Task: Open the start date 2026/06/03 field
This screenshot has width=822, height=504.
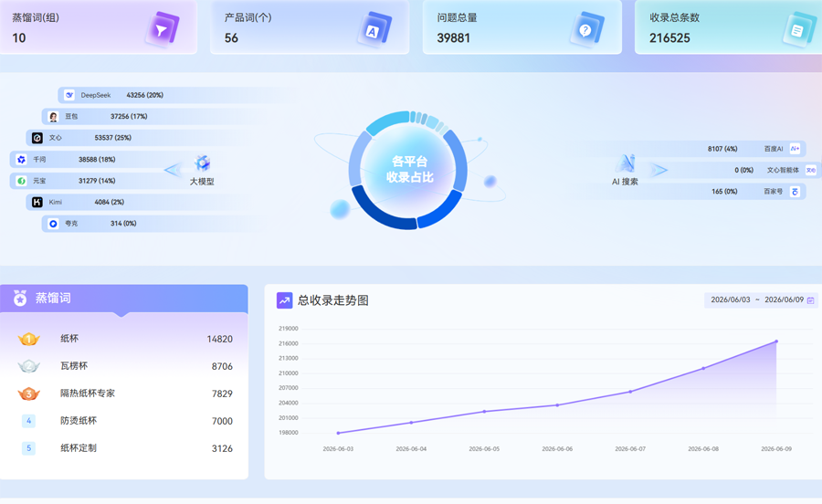Action: tap(731, 299)
